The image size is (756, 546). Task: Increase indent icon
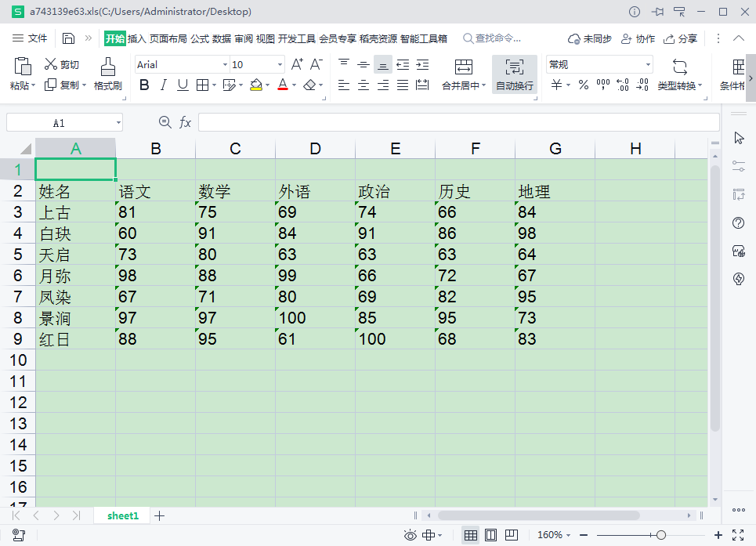point(422,64)
